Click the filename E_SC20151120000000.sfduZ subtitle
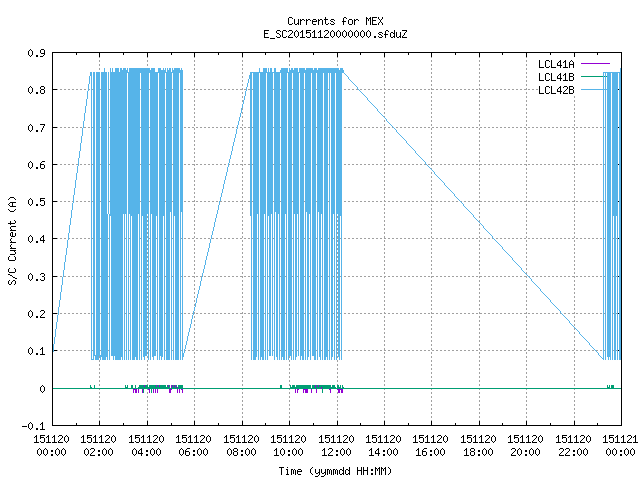This screenshot has width=640, height=480. click(335, 34)
